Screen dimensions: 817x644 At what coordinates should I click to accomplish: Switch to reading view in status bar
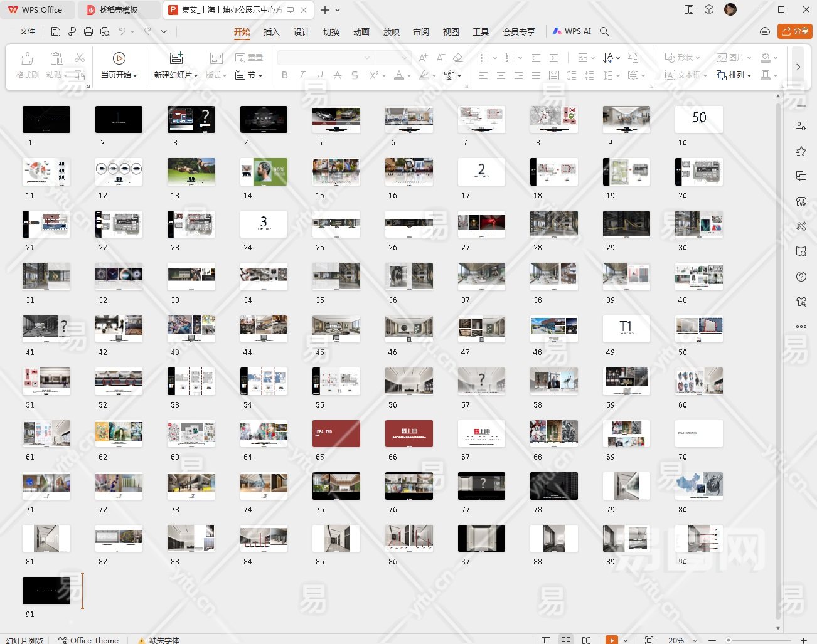pos(586,640)
